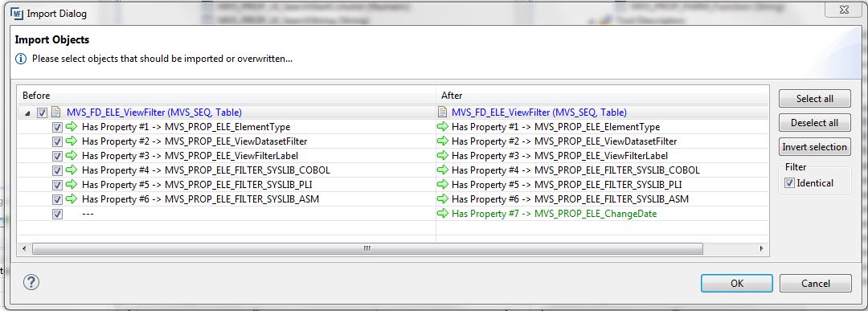Select Before row Has Property #3 ViewFilterLabel
868x311 pixels.
coord(190,156)
